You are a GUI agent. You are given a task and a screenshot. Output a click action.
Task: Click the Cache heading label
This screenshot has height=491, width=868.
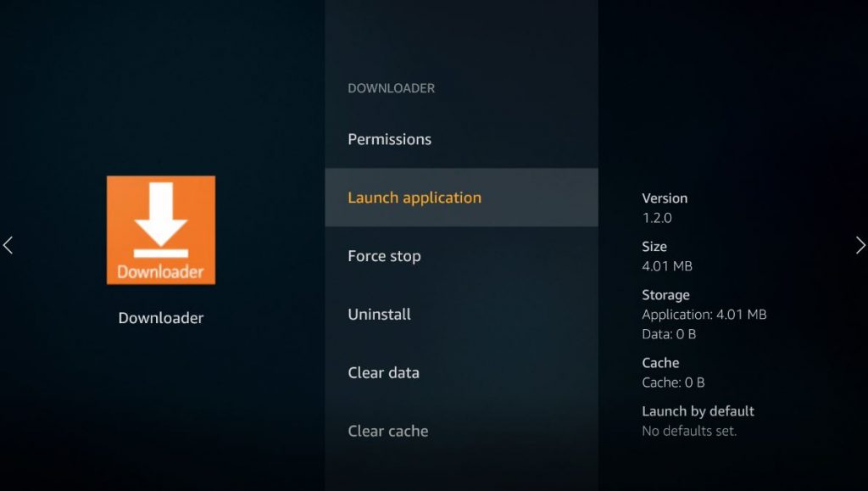pyautogui.click(x=660, y=363)
